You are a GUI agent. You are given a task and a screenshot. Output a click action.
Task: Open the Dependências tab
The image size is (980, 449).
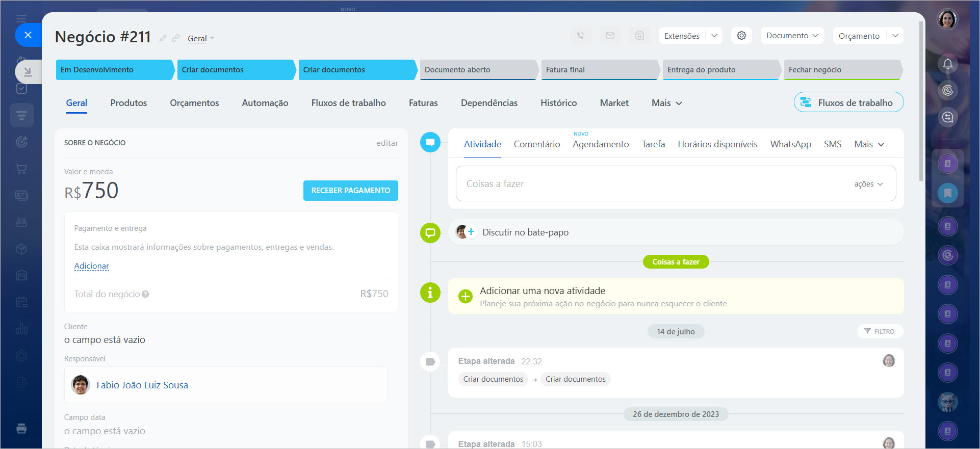click(489, 103)
